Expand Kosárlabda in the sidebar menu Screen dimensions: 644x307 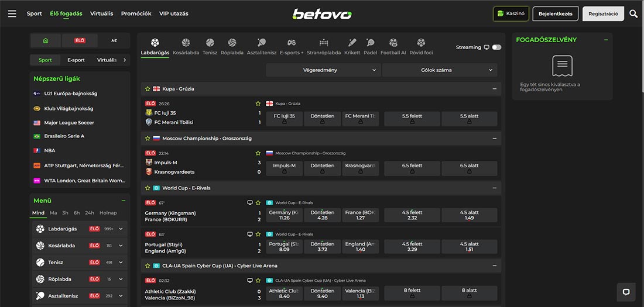click(121, 246)
